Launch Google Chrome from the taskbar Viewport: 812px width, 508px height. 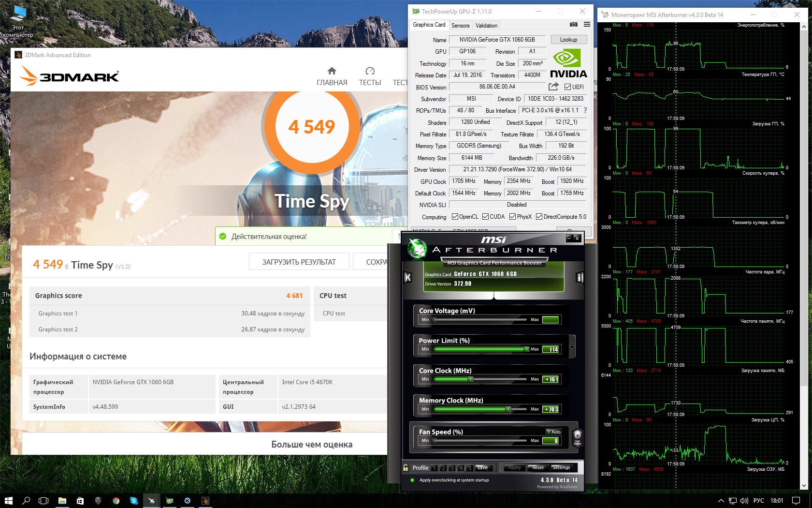tap(116, 501)
